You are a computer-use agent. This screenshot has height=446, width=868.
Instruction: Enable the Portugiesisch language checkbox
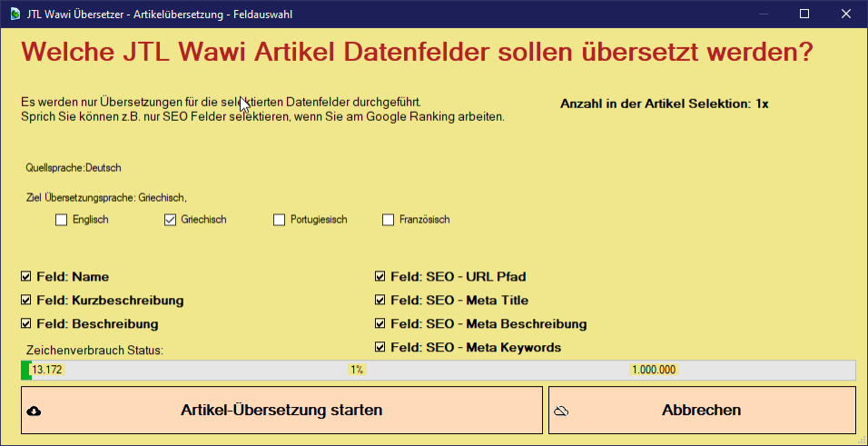[279, 220]
